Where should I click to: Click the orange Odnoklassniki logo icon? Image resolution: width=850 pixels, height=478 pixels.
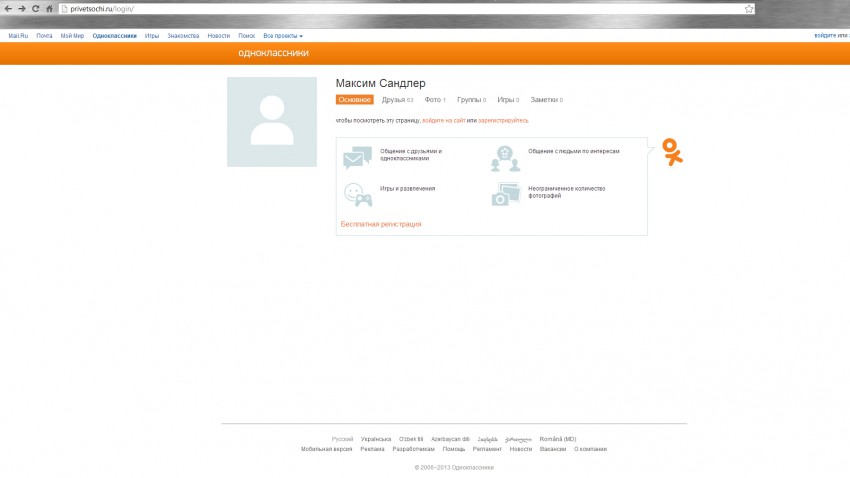pyautogui.click(x=673, y=152)
